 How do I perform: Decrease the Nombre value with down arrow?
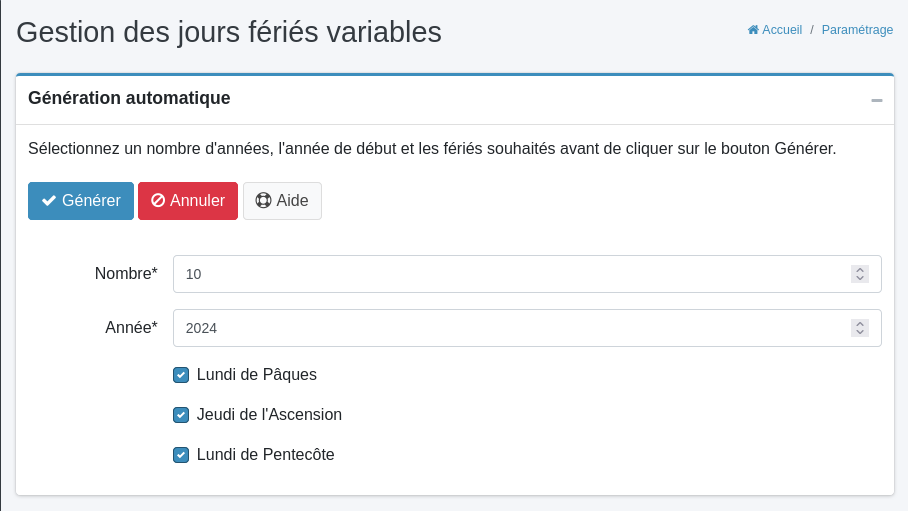click(860, 278)
